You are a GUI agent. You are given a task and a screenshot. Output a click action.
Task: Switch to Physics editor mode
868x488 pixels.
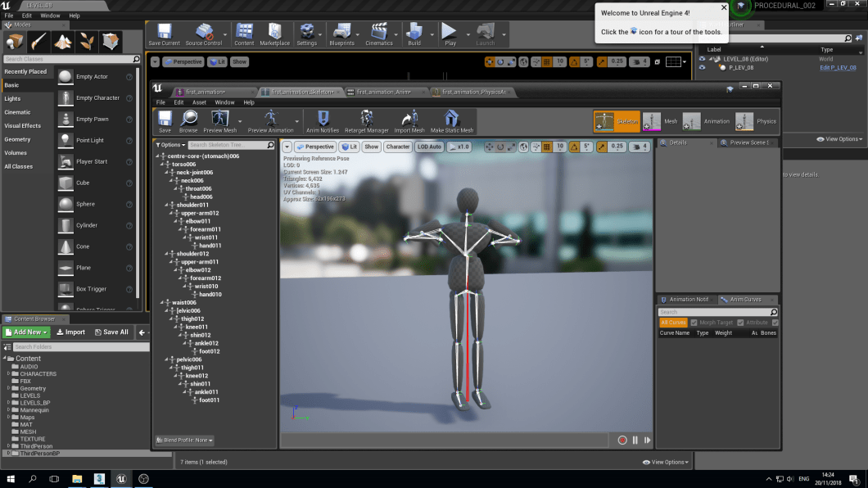click(x=756, y=121)
